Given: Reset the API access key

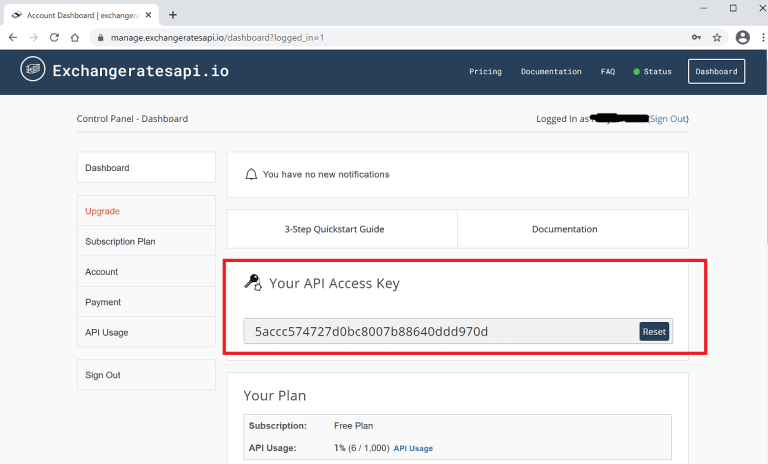Looking at the screenshot, I should [x=654, y=332].
